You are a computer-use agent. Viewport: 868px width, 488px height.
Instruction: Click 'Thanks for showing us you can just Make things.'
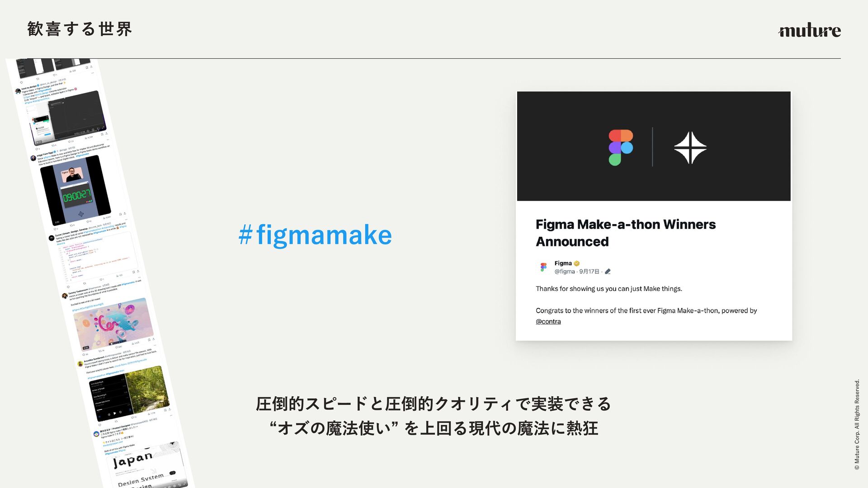[609, 289]
